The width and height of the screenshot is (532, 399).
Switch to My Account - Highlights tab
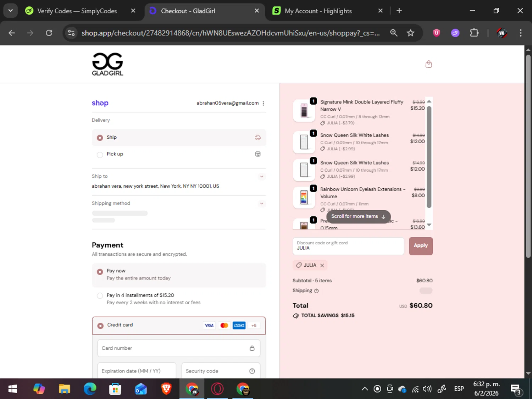[x=318, y=11]
